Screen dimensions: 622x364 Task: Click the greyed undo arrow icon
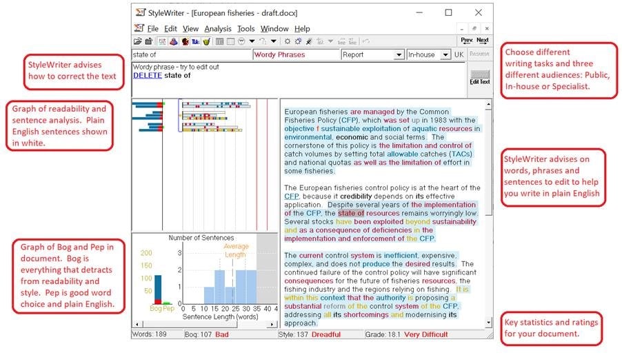tap(366, 41)
